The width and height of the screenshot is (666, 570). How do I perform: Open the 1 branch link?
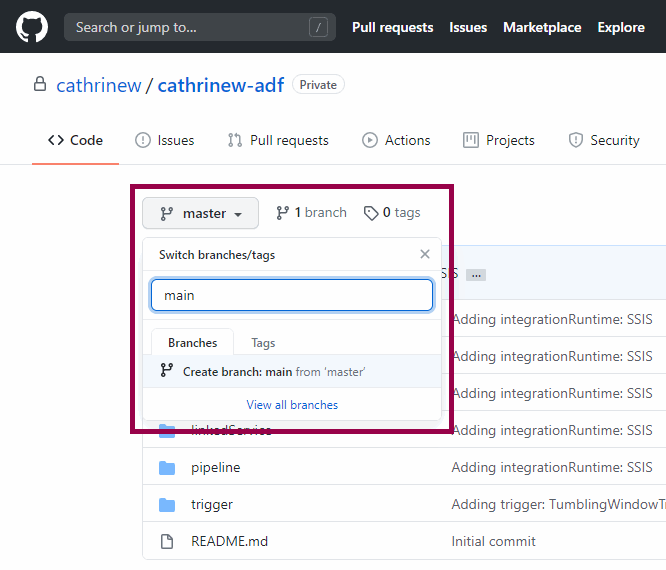[x=311, y=212]
